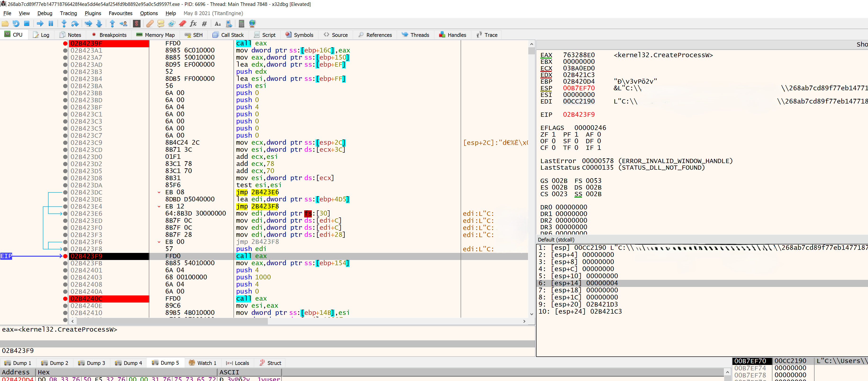The width and height of the screenshot is (868, 381).
Task: Toggle the breakpoint at address 02B4239F
Action: coord(65,43)
